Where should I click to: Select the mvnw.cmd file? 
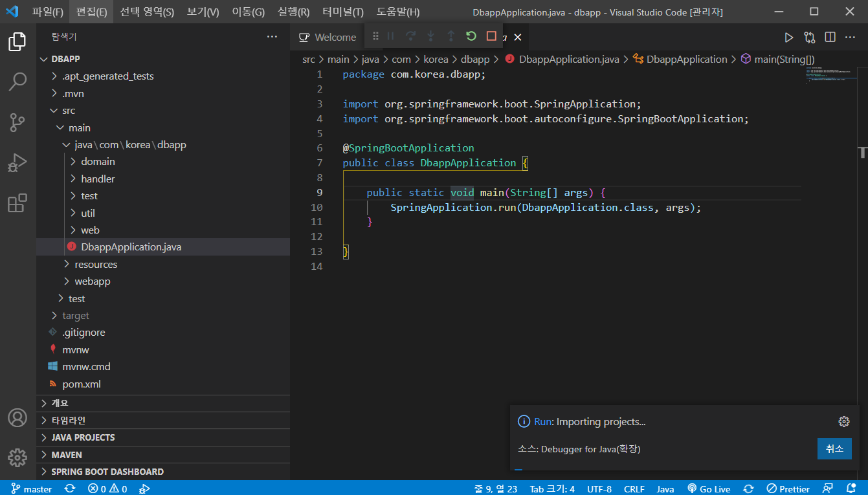[163, 367]
